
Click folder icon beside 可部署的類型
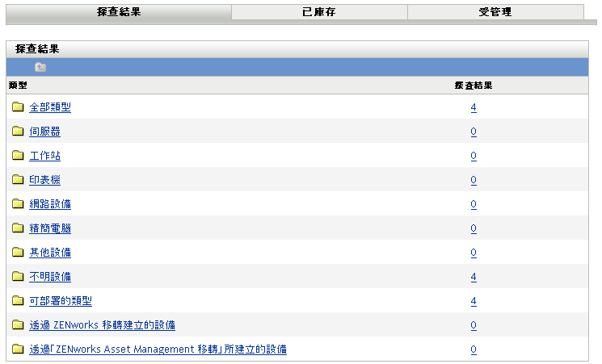(18, 300)
